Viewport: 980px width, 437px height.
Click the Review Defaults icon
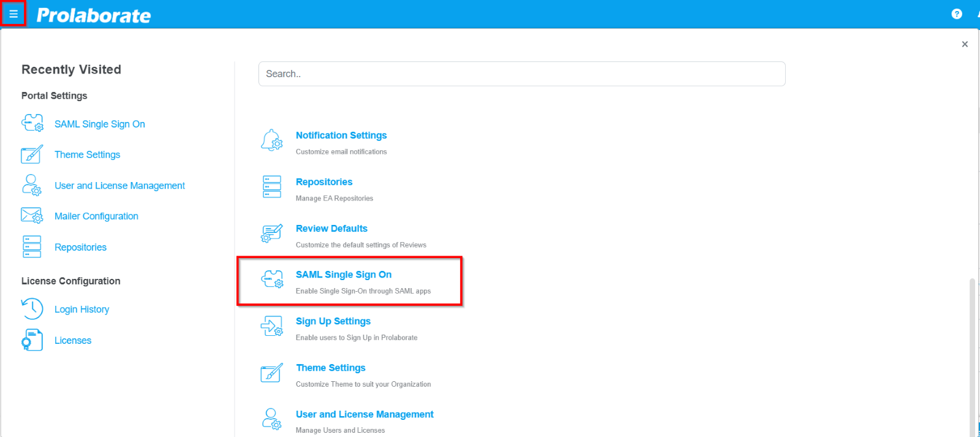(x=272, y=234)
